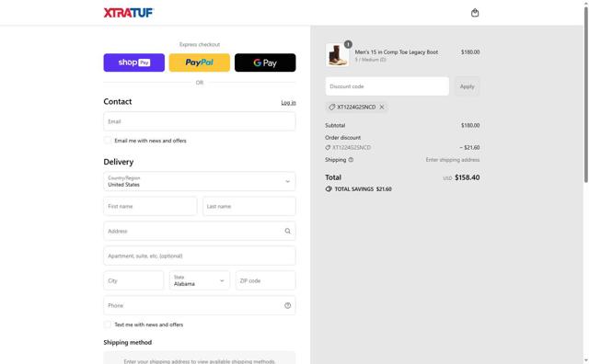Click the order discount amount -$21.60
This screenshot has height=364, width=589.
469,147
